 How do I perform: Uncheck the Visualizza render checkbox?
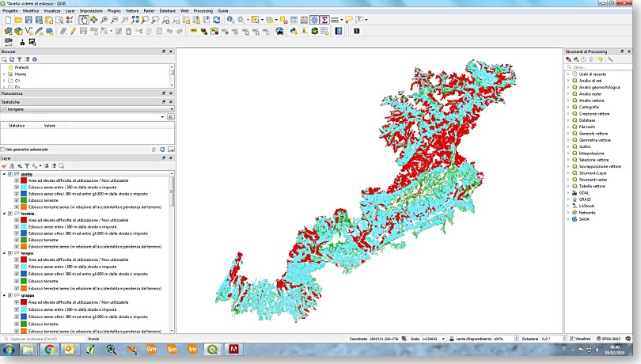coord(572,339)
